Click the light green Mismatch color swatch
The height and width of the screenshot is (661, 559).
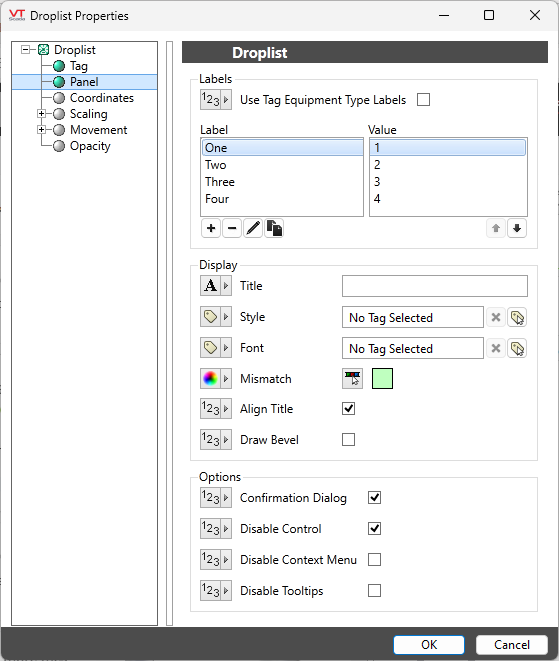[x=382, y=379]
